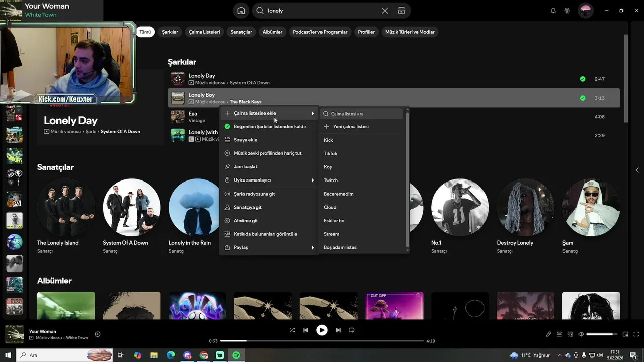This screenshot has height=362, width=644.
Task: Choose Müzik zevki profilinden hariç tut
Action: (x=269, y=153)
